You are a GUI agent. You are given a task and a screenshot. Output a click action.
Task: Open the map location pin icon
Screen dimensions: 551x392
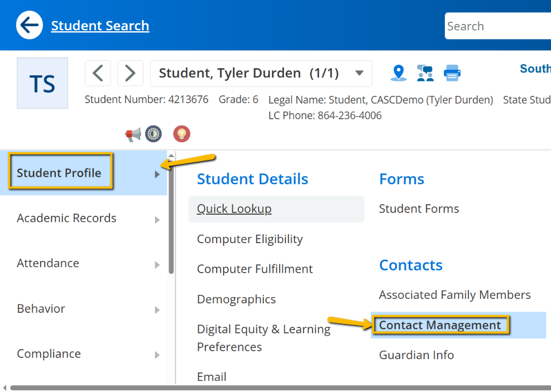click(399, 73)
